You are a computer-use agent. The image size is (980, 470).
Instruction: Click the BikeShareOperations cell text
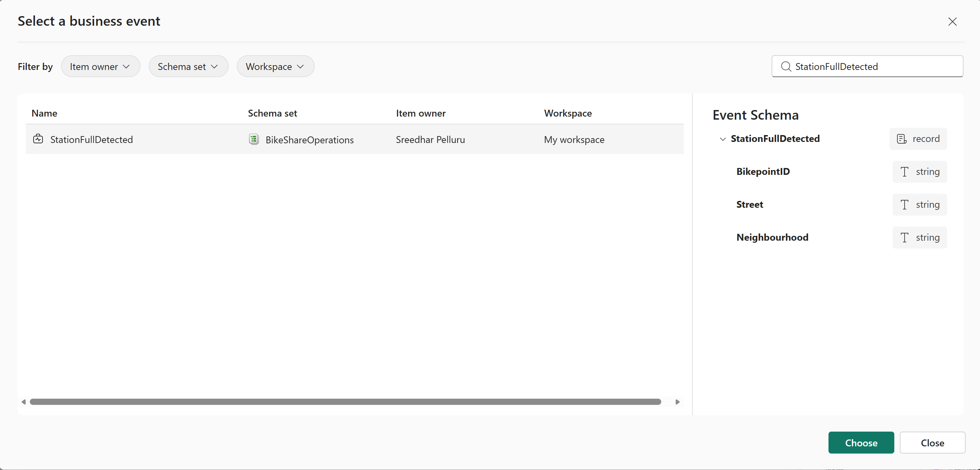click(309, 140)
